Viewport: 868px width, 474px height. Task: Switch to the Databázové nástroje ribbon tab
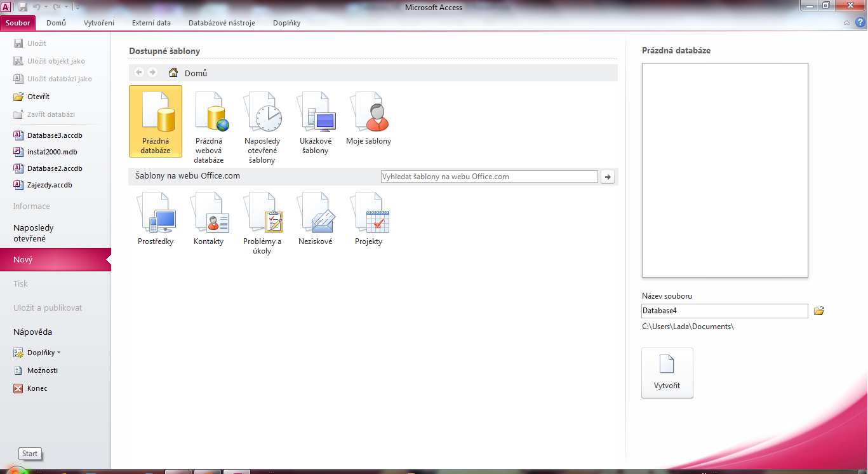(x=222, y=23)
